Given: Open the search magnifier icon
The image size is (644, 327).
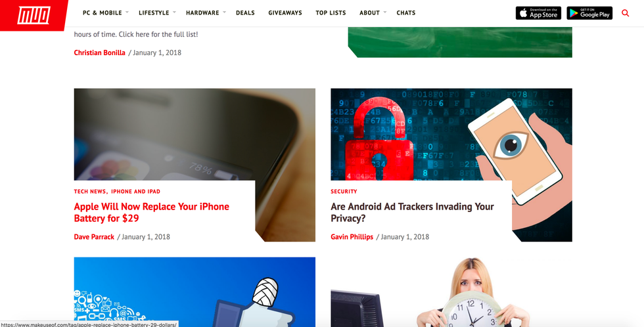Looking at the screenshot, I should (625, 13).
